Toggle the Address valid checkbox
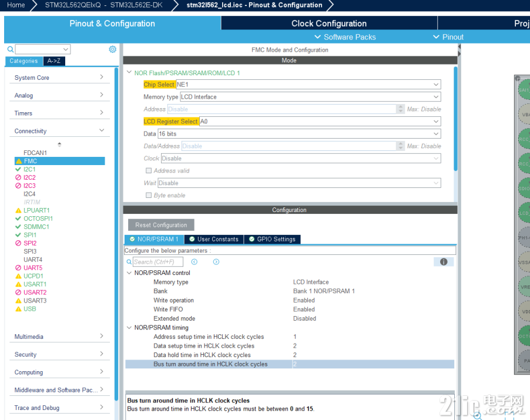 click(x=149, y=170)
